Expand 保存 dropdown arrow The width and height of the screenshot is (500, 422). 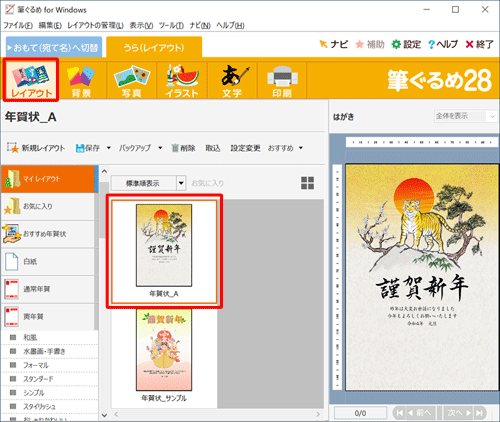pyautogui.click(x=109, y=148)
